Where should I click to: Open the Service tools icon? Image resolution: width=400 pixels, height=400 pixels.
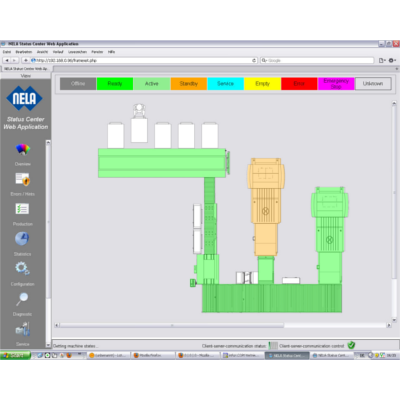(x=23, y=329)
